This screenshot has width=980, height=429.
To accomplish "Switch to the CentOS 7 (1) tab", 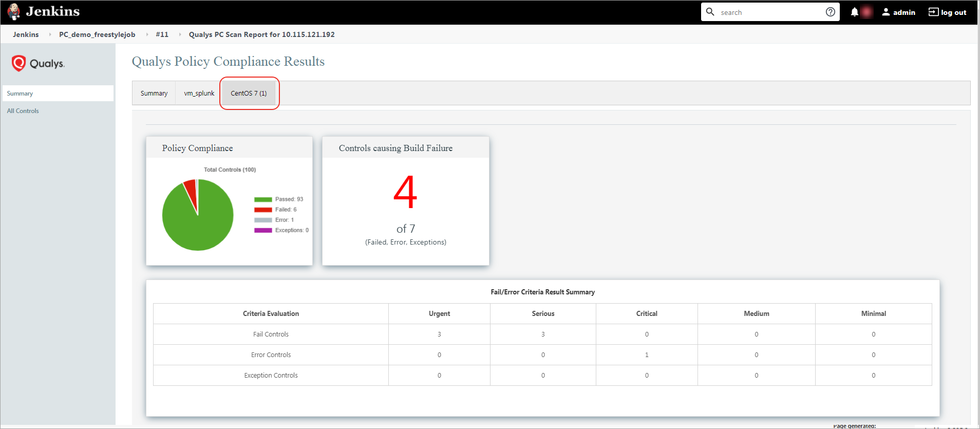I will (249, 93).
